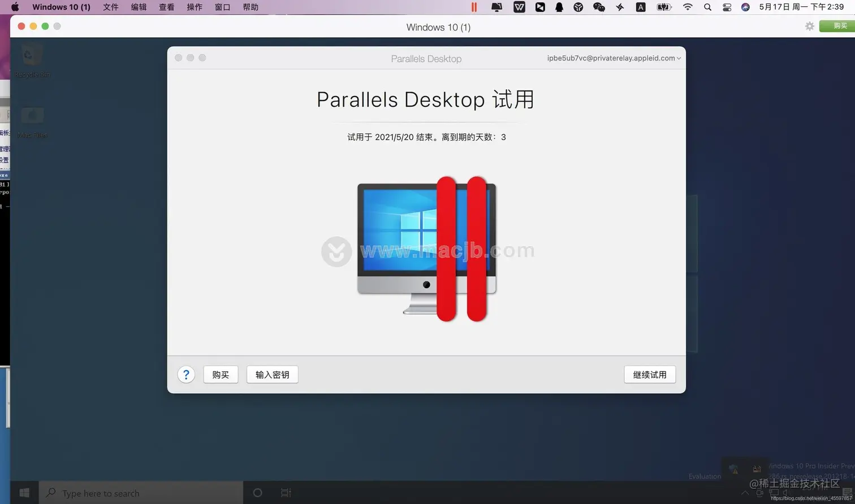Click the black arrow app icon beside WPS

(x=540, y=7)
